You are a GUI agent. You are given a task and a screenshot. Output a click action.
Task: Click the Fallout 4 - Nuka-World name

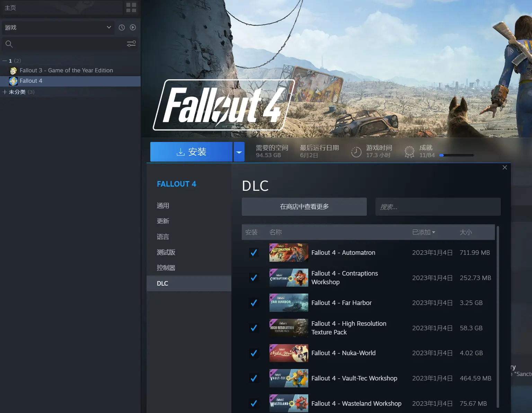pyautogui.click(x=343, y=353)
